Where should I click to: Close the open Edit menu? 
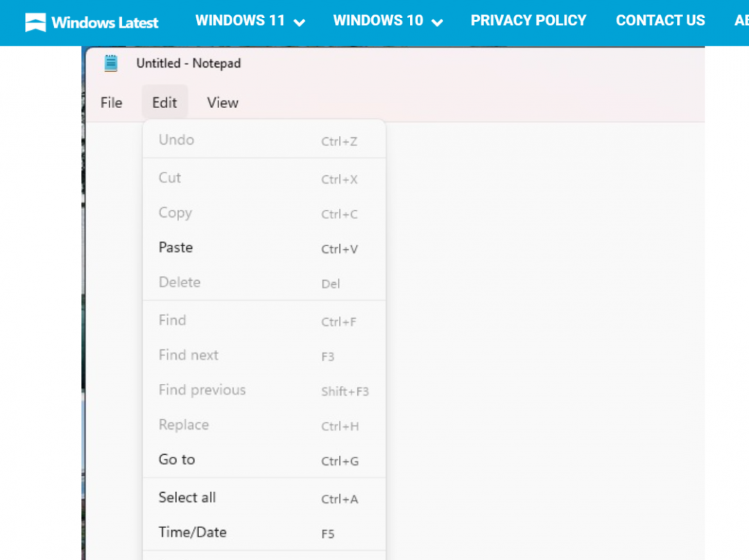pyautogui.click(x=164, y=103)
